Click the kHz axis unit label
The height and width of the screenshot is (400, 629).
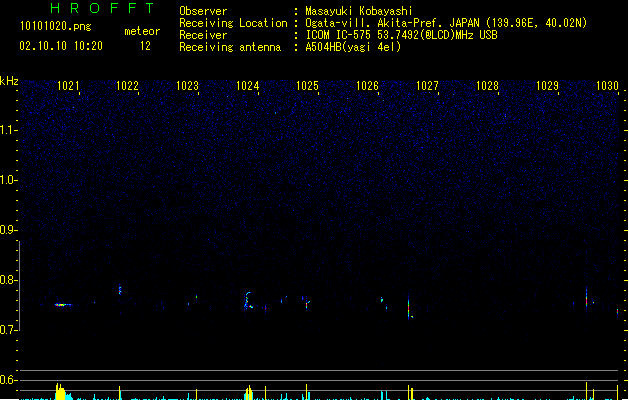9,81
